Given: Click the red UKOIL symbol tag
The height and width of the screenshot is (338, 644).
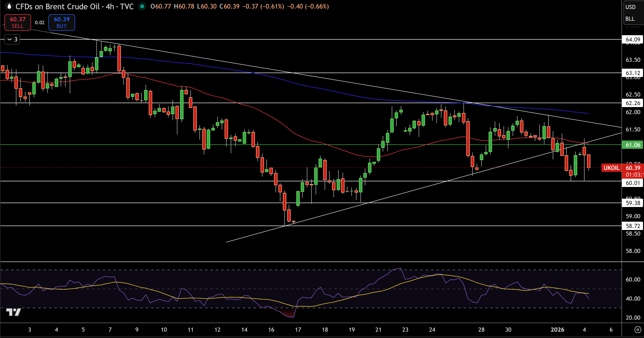Looking at the screenshot, I should tap(611, 168).
